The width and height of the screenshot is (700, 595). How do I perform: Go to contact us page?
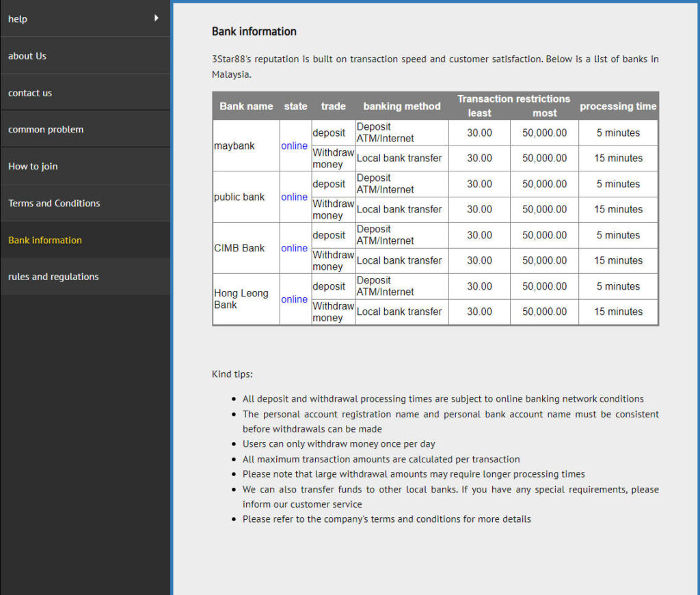85,93
